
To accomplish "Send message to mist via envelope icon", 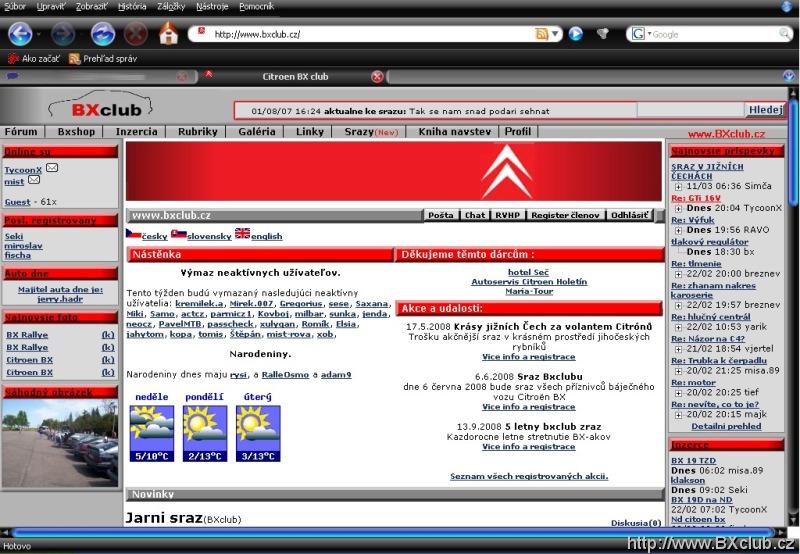I will coord(34,180).
